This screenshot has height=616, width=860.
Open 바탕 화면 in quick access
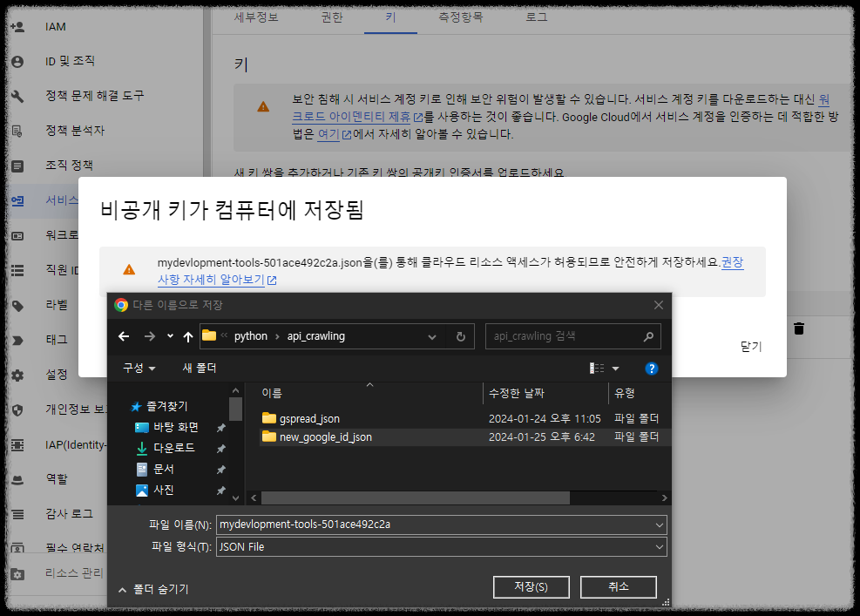click(x=175, y=427)
